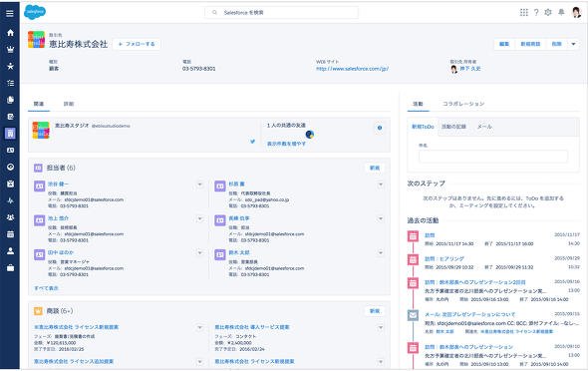The width and height of the screenshot is (588, 371).
Task: Open action menu for contact 鈴木 太郎
Action: 381,253
